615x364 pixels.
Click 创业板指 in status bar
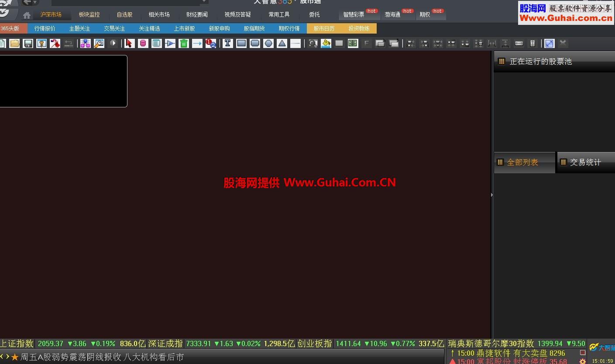(315, 343)
